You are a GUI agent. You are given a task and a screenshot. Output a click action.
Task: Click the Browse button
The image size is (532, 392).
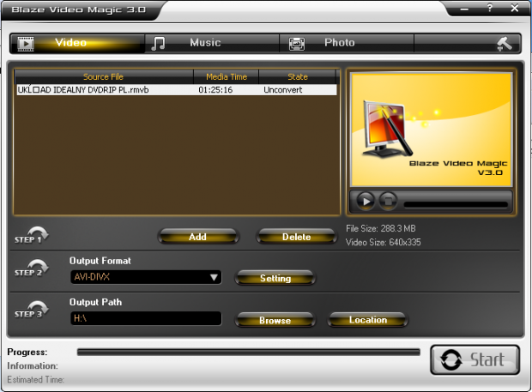tap(275, 320)
